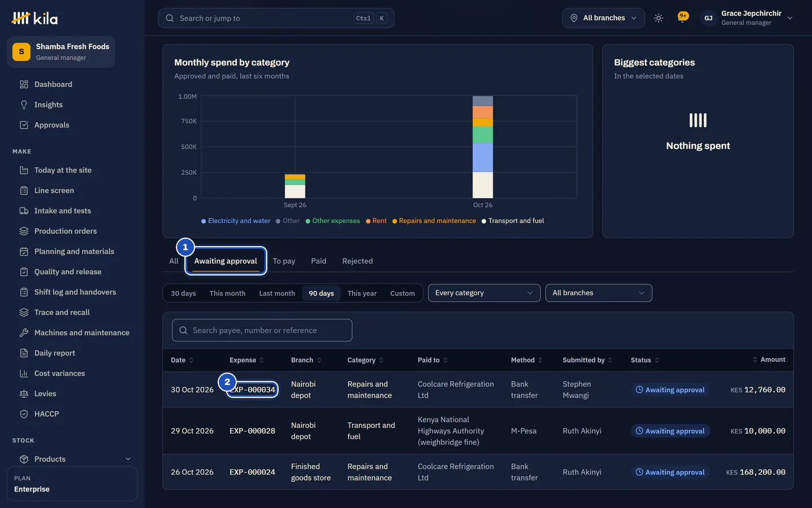The image size is (812, 508).
Task: Open the All branches header dropdown
Action: point(603,18)
